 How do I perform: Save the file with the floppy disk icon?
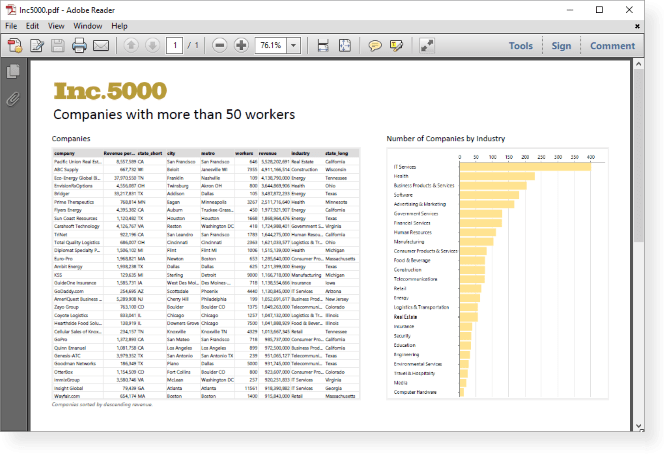(x=58, y=45)
